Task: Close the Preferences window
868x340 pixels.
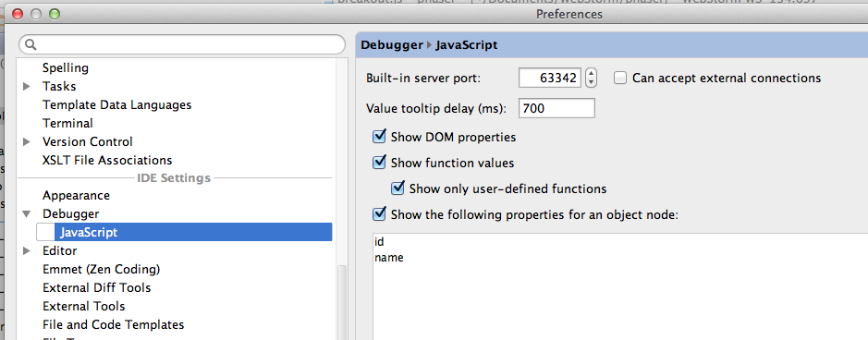Action: pos(18,15)
